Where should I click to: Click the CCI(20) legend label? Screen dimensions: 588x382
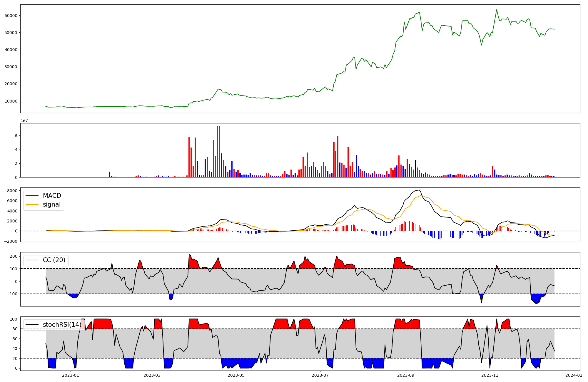pos(54,260)
